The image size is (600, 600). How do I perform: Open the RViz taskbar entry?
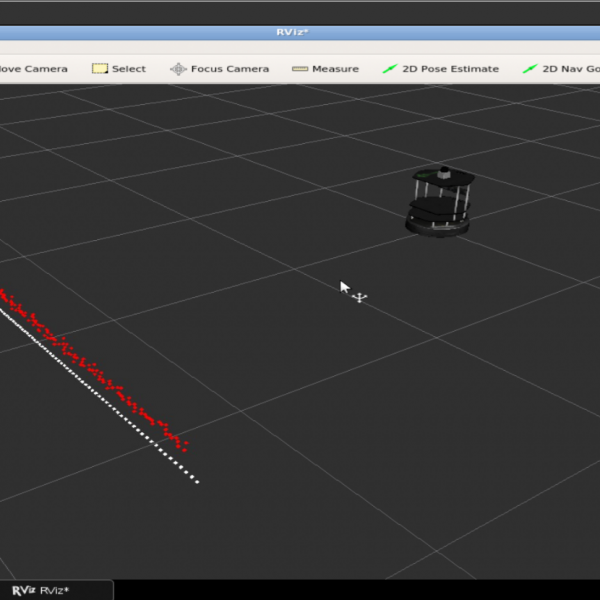(56, 590)
